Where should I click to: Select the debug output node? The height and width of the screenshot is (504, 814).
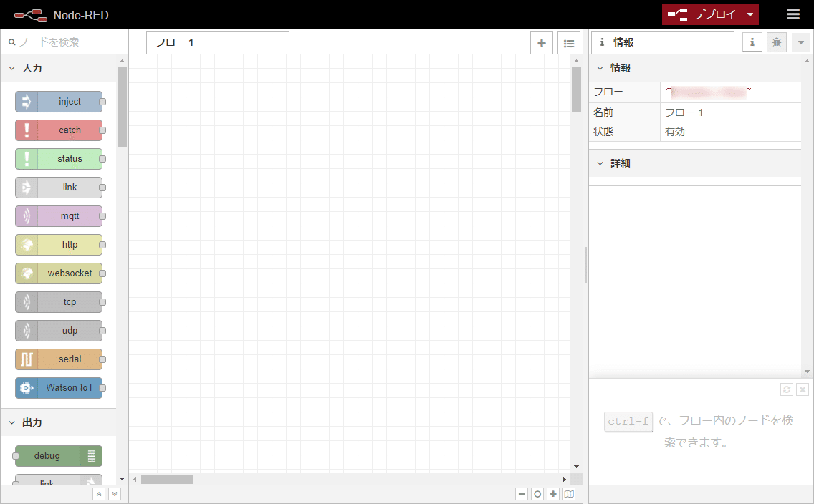point(57,456)
